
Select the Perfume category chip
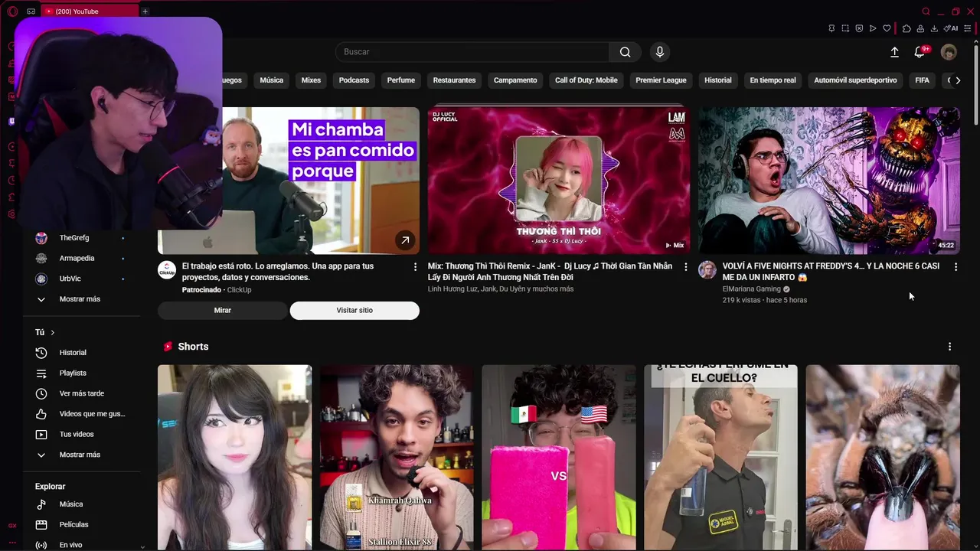click(x=401, y=80)
